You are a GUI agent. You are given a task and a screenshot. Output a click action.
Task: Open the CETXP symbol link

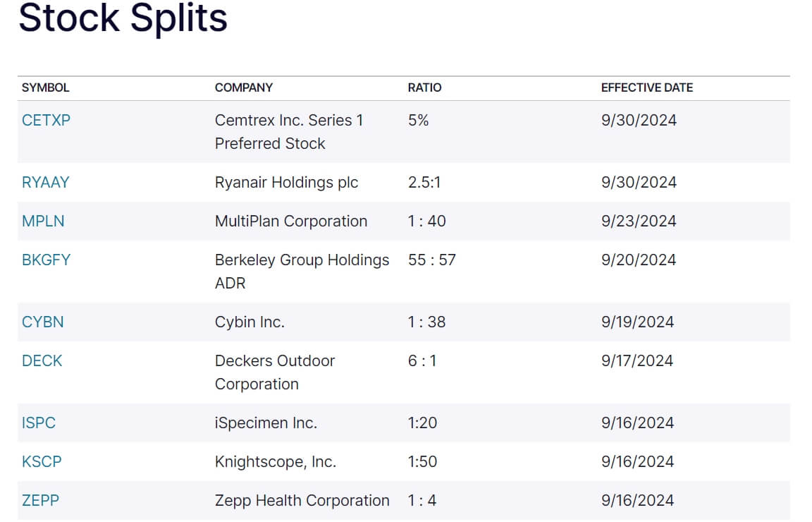[x=46, y=120]
